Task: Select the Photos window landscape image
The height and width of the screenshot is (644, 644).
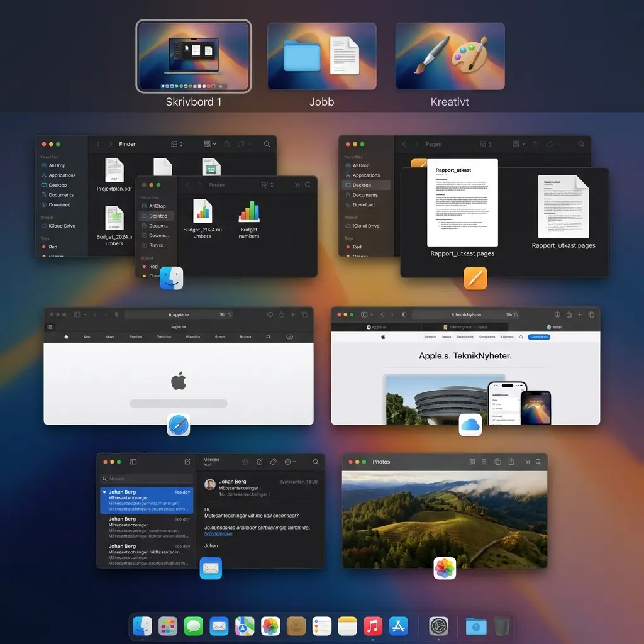Action: 445,519
